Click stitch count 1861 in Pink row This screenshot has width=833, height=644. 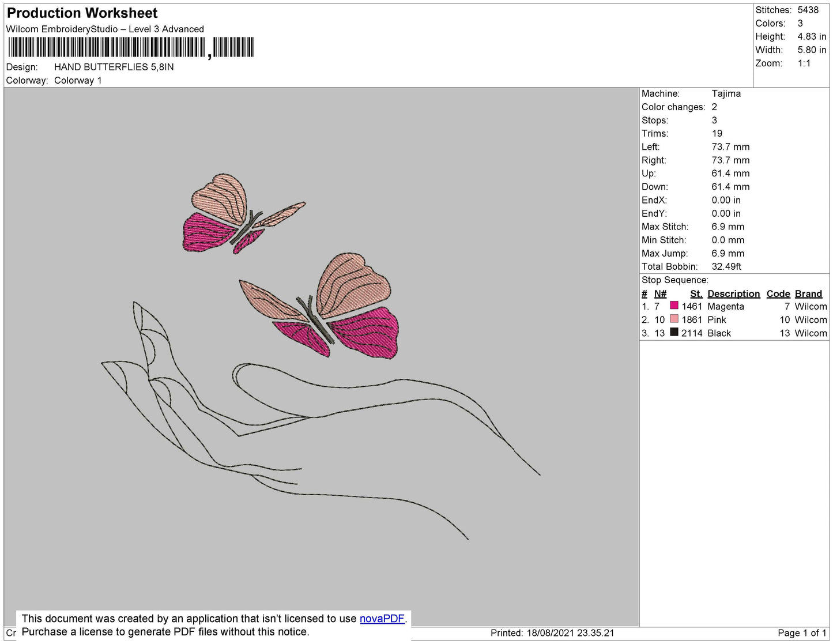[692, 320]
